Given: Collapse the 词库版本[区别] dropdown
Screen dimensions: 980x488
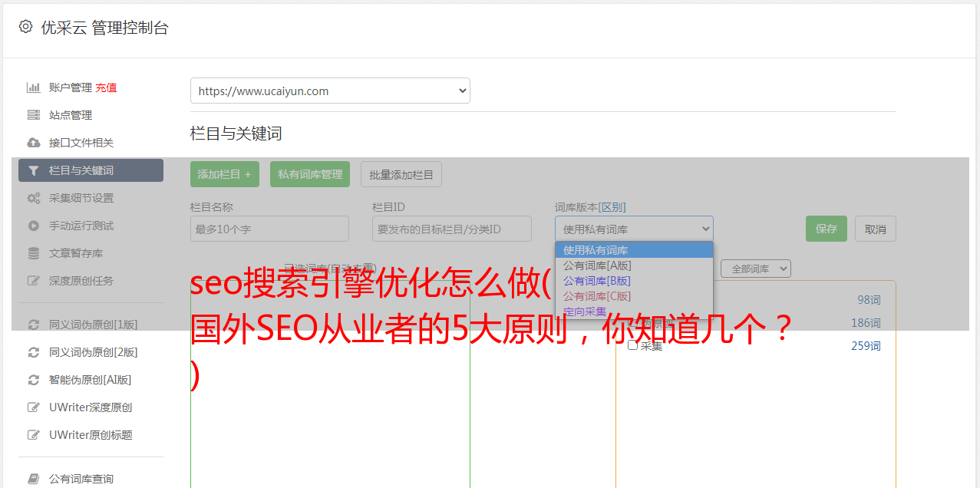Looking at the screenshot, I should 634,229.
